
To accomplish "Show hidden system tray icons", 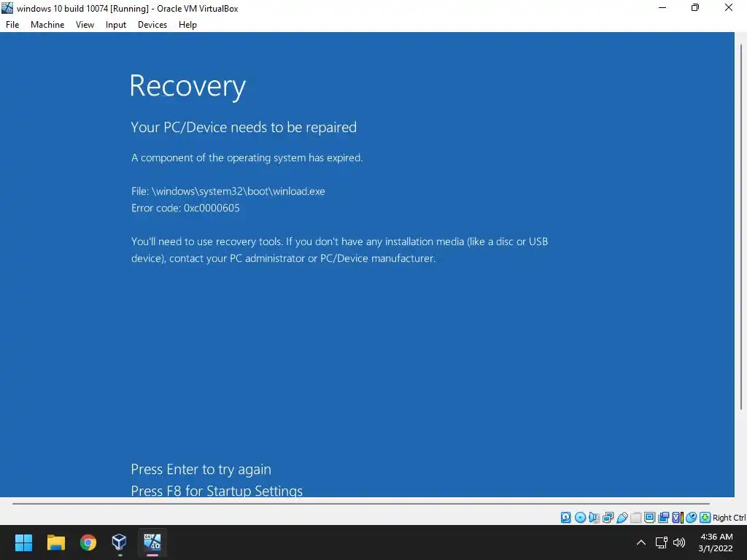I will (x=641, y=542).
